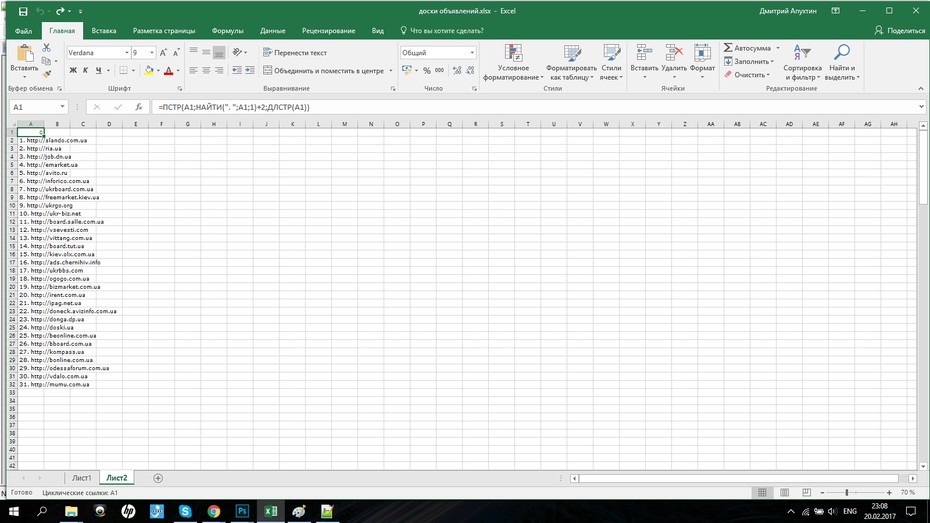The width and height of the screenshot is (930, 523).
Task: Open Стили ячеек gallery
Action: [611, 62]
